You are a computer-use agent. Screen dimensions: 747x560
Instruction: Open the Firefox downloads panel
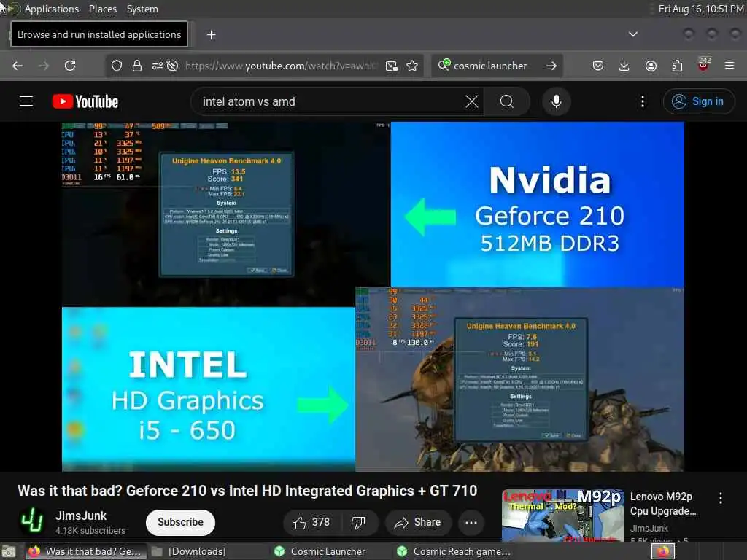click(x=624, y=66)
